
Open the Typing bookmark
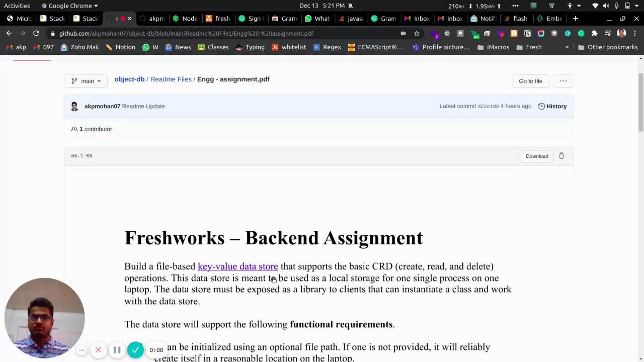(250, 47)
